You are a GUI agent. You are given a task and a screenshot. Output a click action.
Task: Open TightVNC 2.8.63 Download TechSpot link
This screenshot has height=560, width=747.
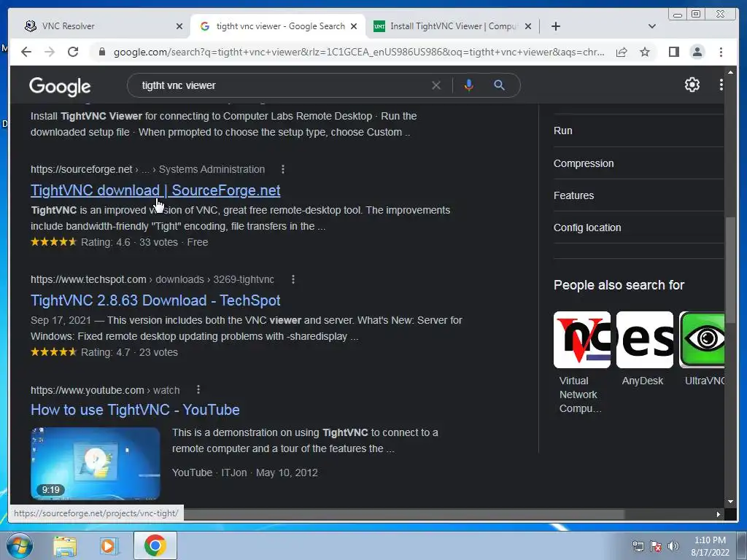tap(155, 300)
